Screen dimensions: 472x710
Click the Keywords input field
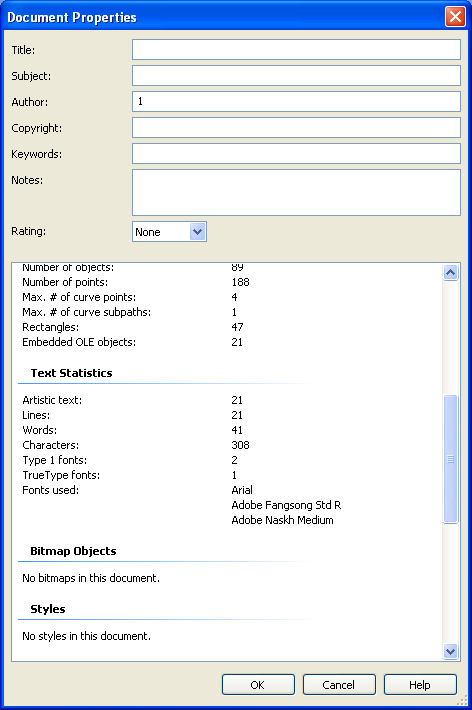pyautogui.click(x=296, y=154)
